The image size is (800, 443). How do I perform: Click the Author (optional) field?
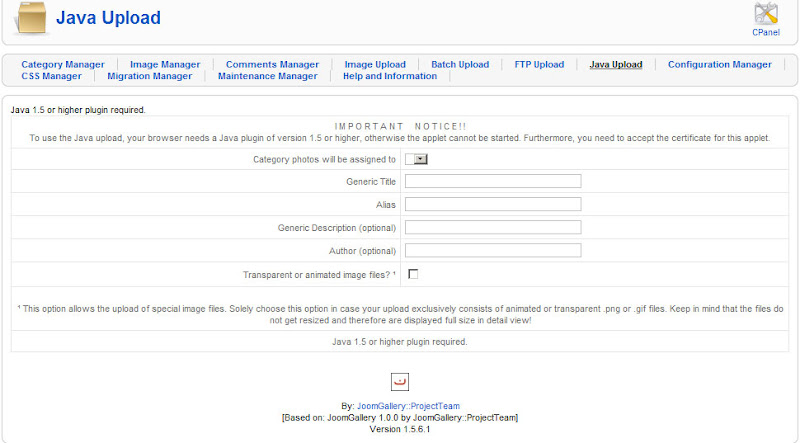pyautogui.click(x=493, y=250)
